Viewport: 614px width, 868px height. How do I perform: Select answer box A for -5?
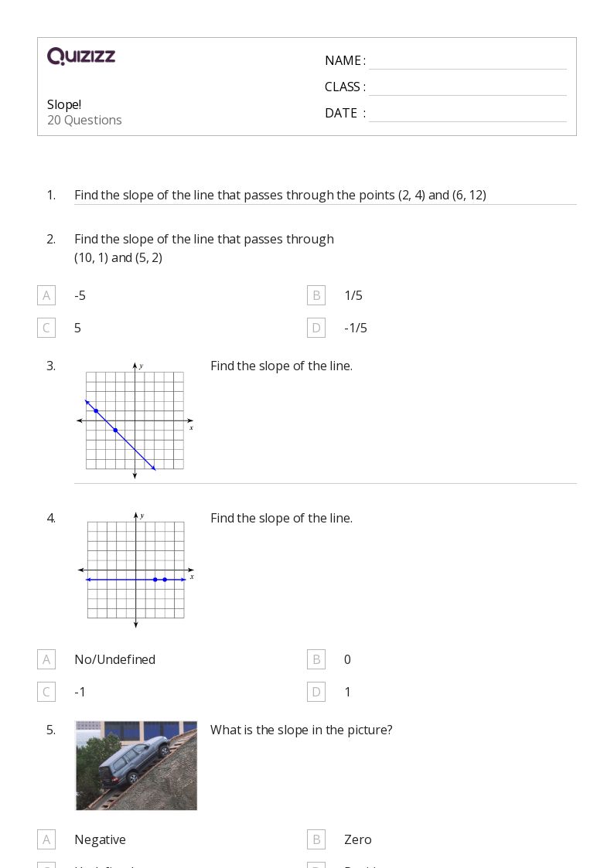(x=46, y=295)
